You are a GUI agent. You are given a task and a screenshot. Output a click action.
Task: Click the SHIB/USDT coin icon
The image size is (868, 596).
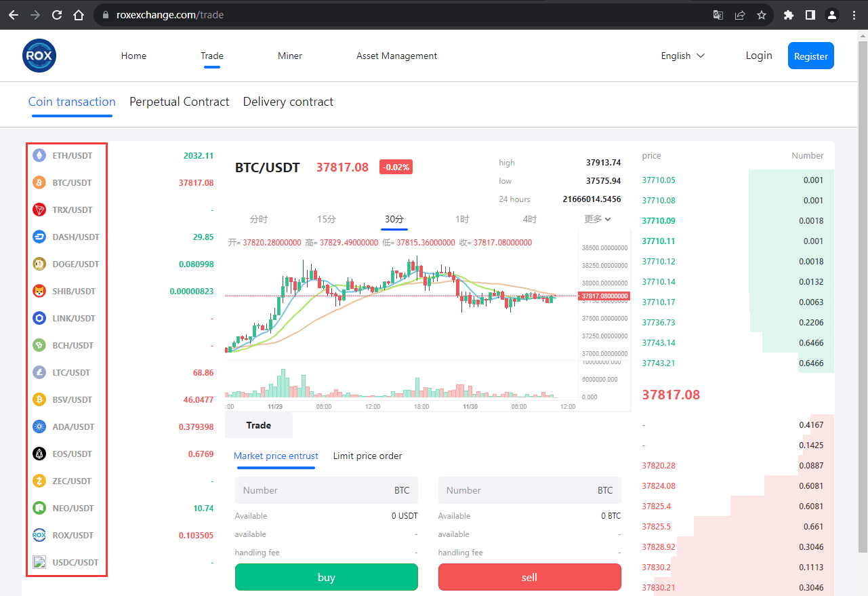pyautogui.click(x=39, y=291)
